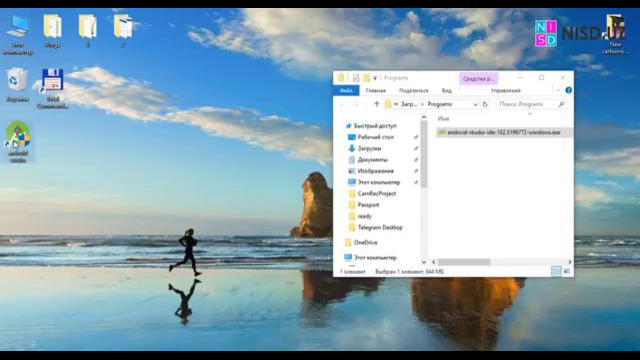Viewport: 640px width, 360px height.
Task: Click the navigation pane scroll up arrow
Action: (424, 118)
